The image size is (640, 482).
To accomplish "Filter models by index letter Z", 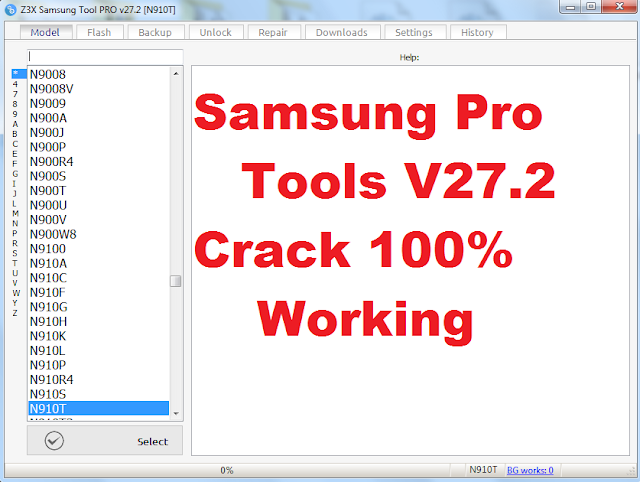I will coord(15,313).
